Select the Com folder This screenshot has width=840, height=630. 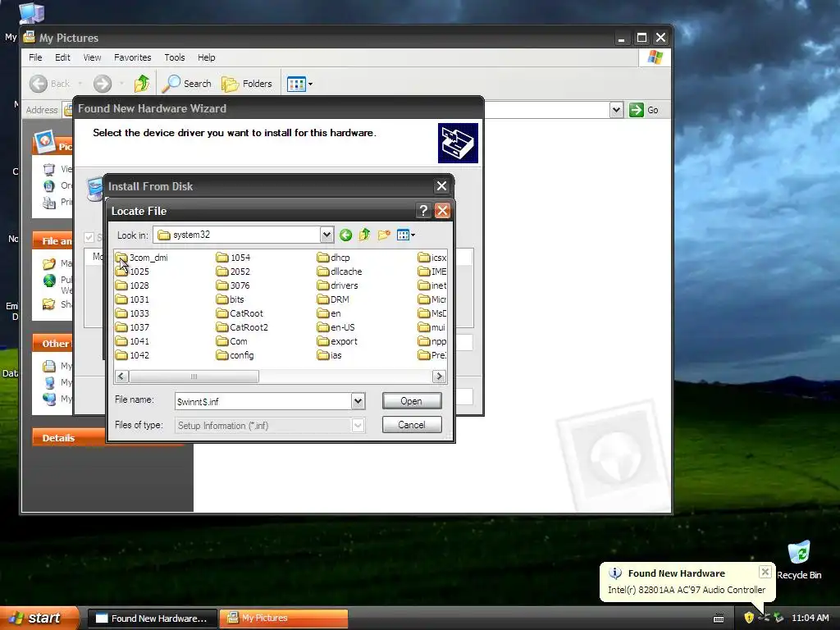click(x=232, y=341)
